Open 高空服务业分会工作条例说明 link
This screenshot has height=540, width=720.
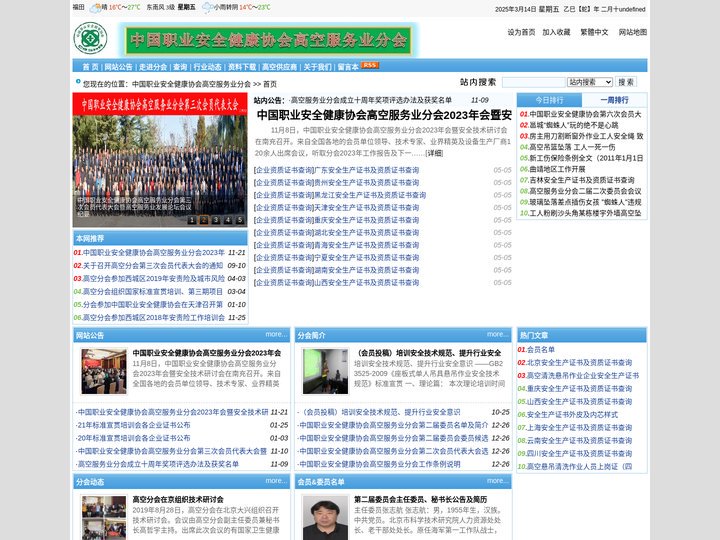(379, 464)
